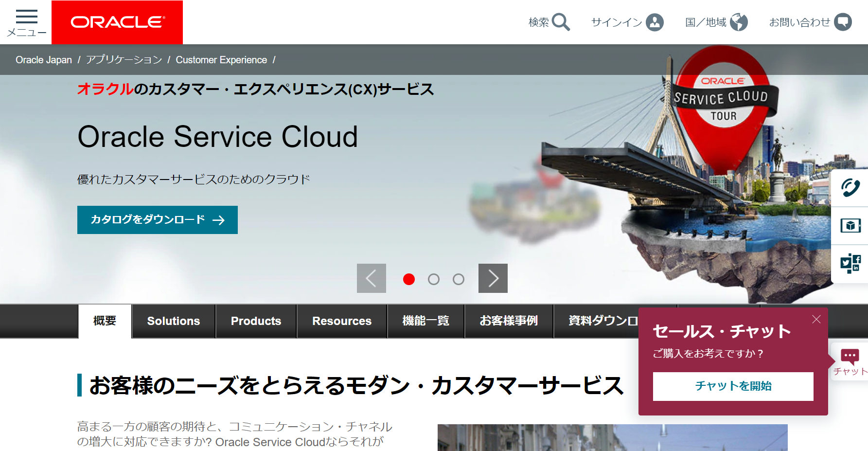The image size is (868, 451).
Task: Go to previous carousel slide
Action: point(372,278)
